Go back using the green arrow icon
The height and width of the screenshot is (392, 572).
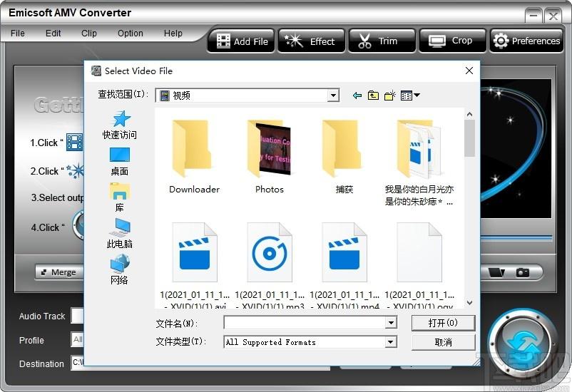[357, 96]
